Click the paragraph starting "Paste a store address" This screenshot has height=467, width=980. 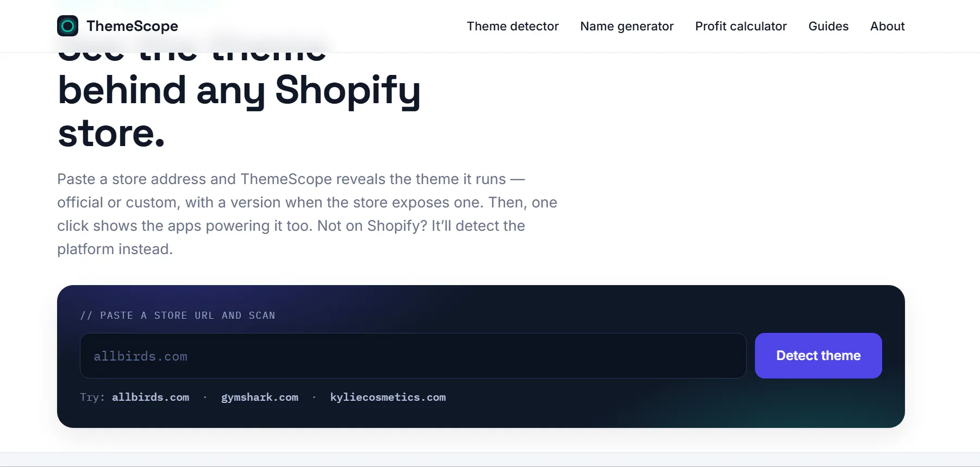307,214
